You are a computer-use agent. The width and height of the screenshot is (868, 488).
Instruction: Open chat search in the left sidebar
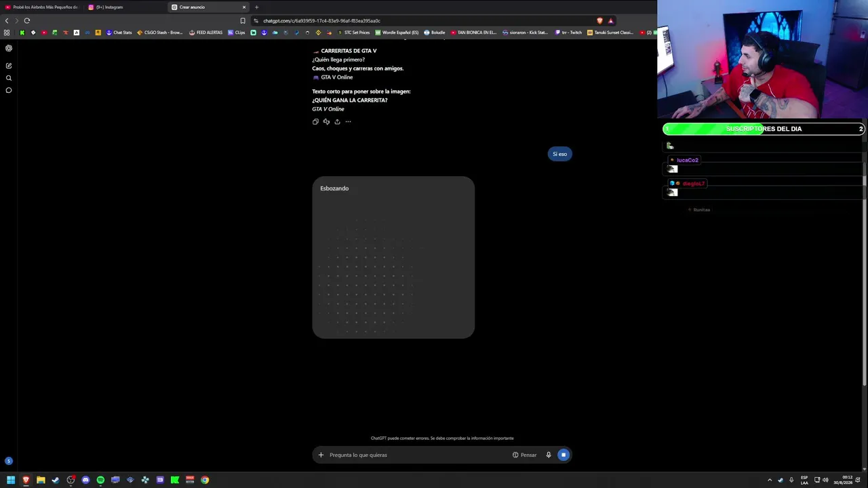click(9, 78)
